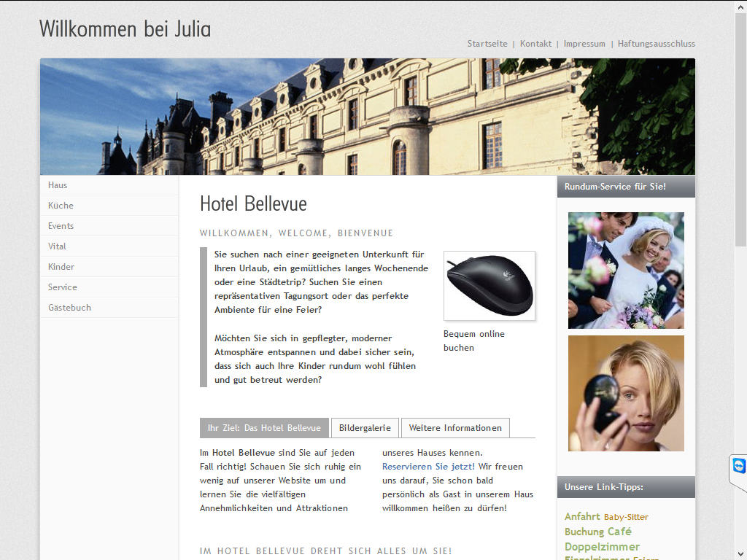Open the wedding couple photo
Screen dimensions: 747x560
(626, 271)
